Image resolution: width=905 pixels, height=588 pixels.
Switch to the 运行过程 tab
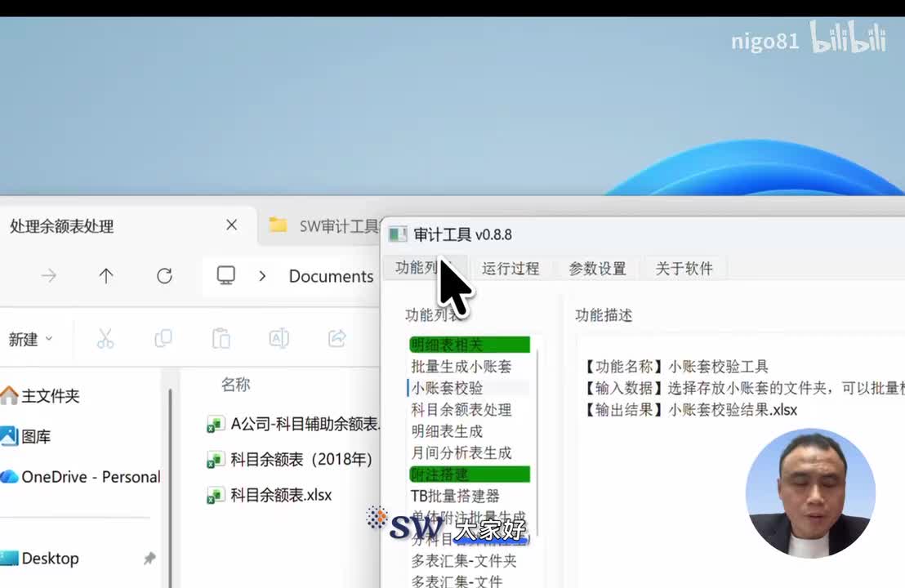510,269
